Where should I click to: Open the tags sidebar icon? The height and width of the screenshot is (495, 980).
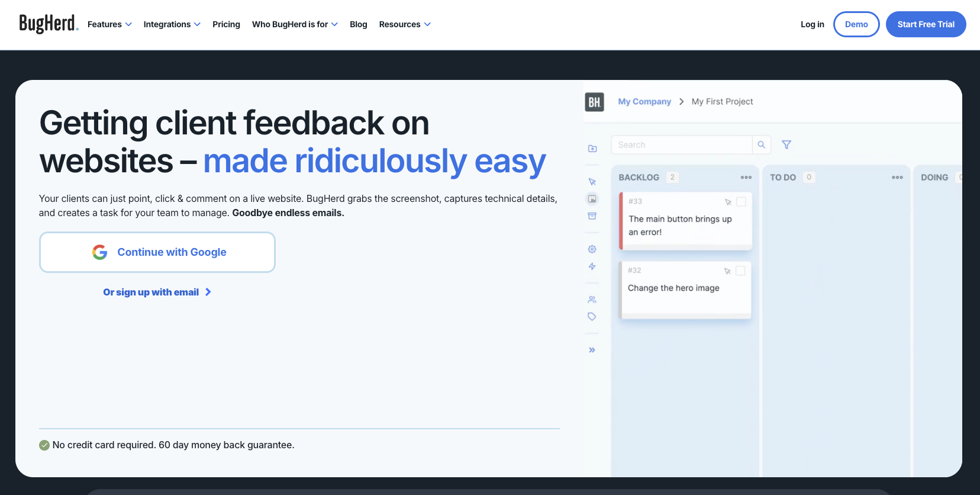[592, 317]
